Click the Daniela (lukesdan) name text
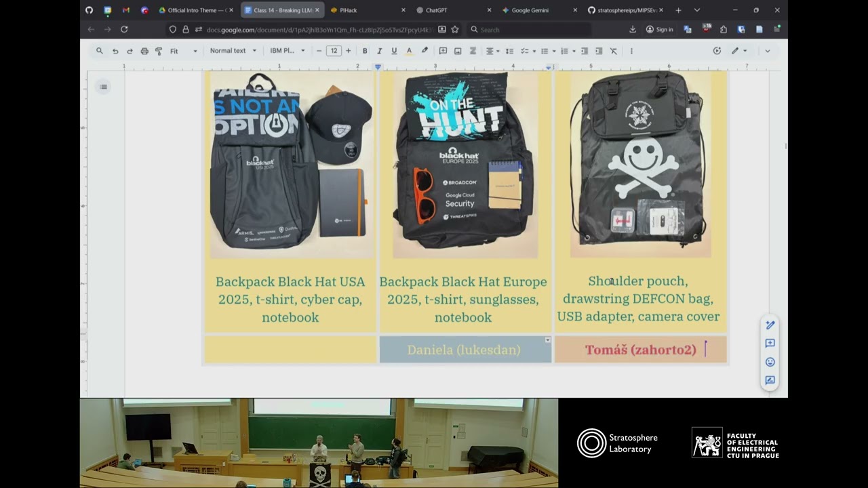The image size is (868, 488). [464, 350]
